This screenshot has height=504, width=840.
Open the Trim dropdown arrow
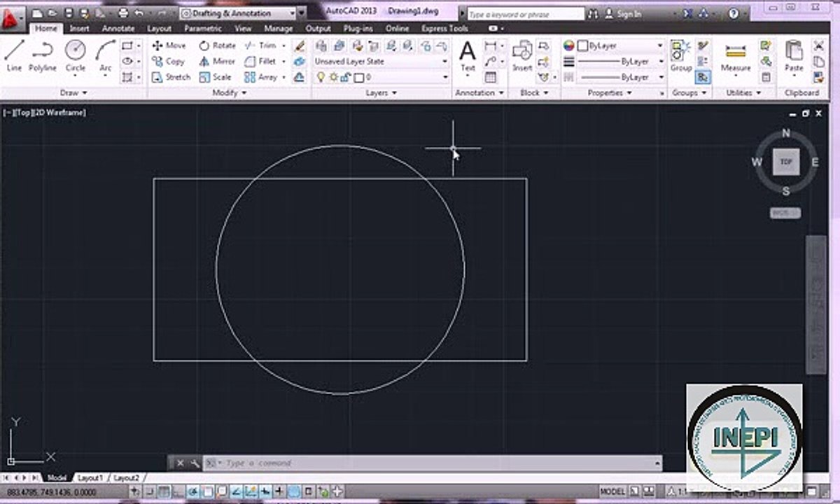coord(284,45)
